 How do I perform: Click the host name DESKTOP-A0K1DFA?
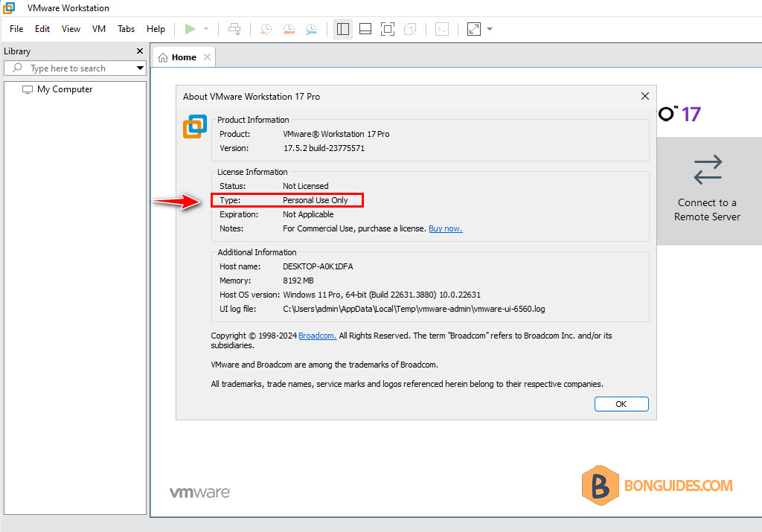click(x=318, y=266)
